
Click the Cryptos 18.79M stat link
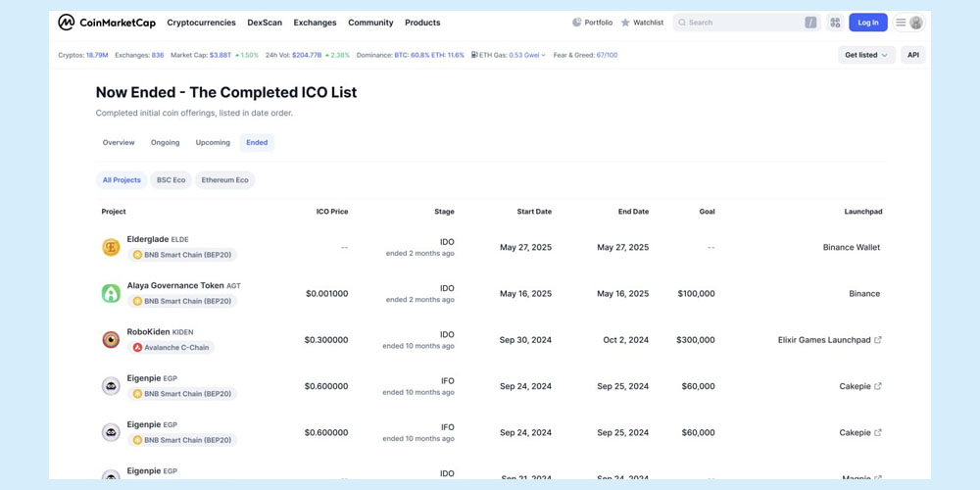97,55
